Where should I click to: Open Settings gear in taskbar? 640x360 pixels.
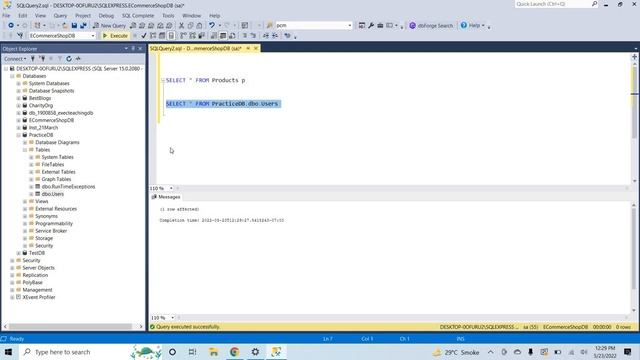pos(255,352)
